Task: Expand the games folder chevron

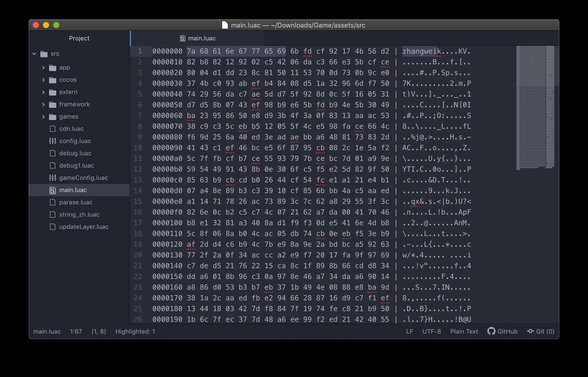Action: [x=43, y=117]
